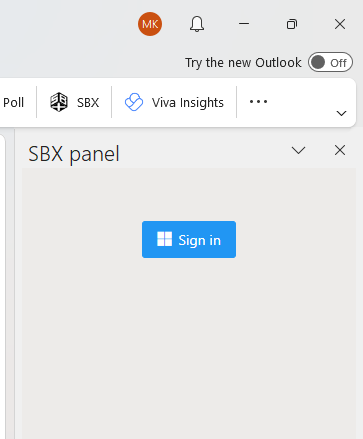Open the MK account avatar
The image size is (363, 439).
[x=150, y=24]
